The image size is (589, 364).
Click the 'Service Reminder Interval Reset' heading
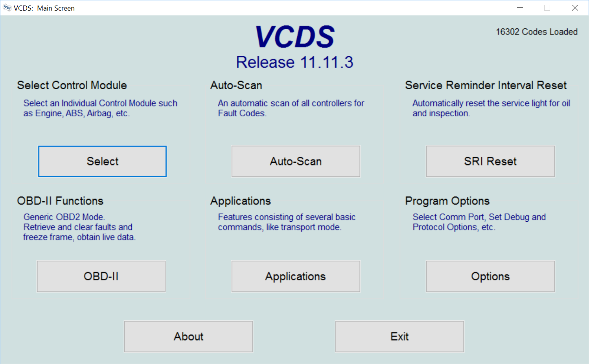tap(486, 85)
